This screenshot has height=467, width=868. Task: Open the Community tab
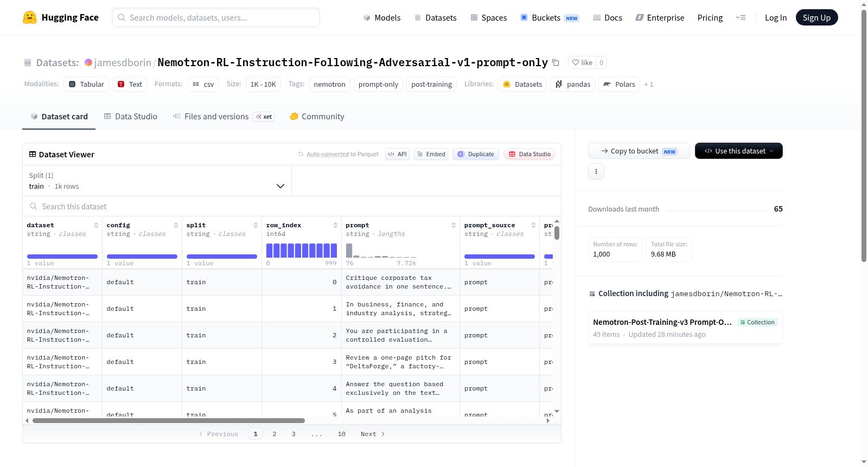(317, 116)
